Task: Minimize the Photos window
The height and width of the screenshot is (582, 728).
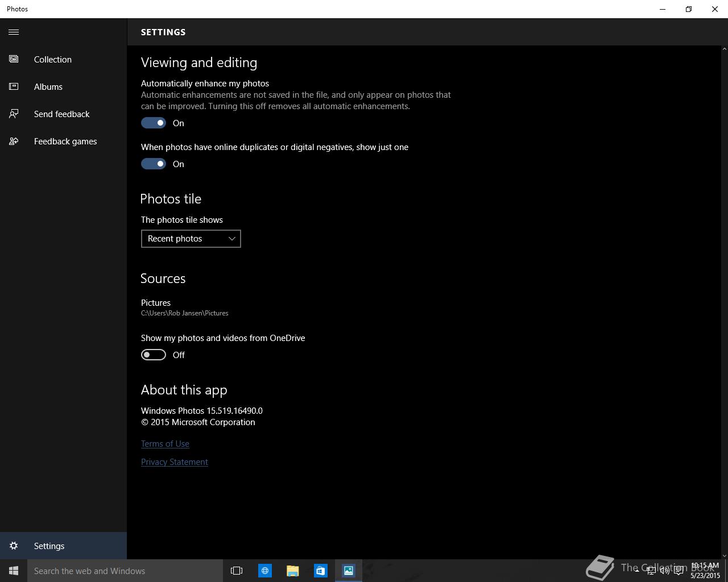Action: (663, 9)
